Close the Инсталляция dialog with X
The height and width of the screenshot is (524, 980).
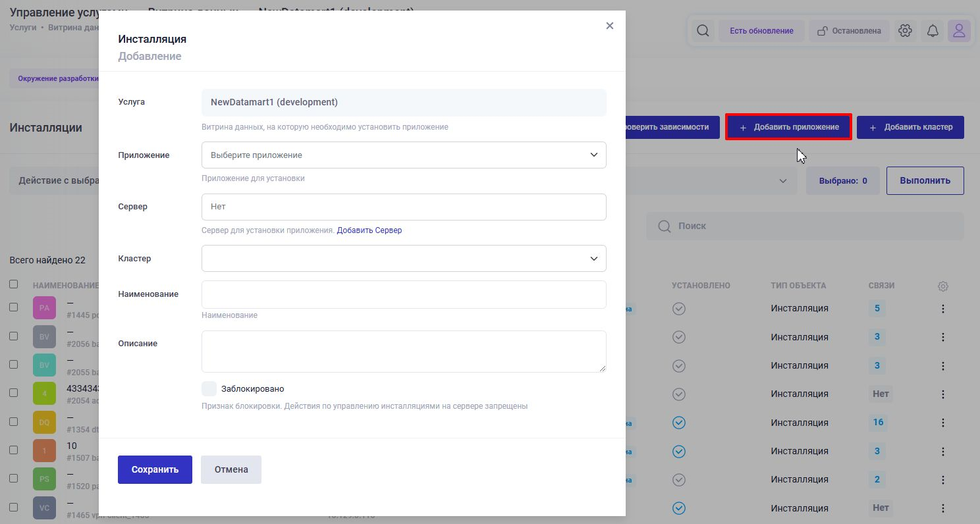609,26
